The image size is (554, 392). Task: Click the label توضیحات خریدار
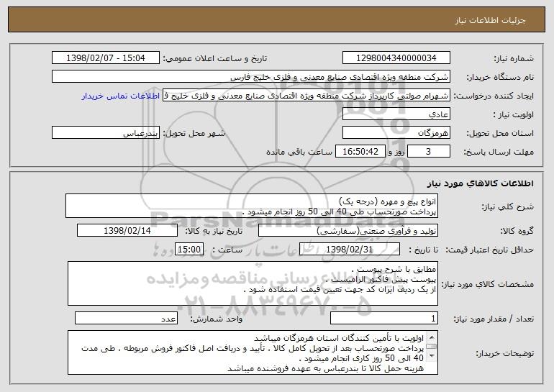(x=504, y=353)
